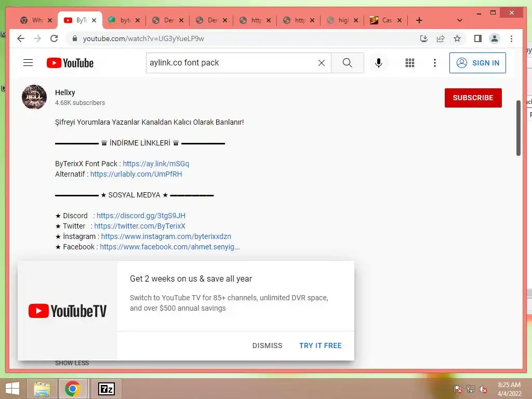Screen dimensions: 532x399
Task: Open the twitter.com/ByTerixX link
Action: click(140, 226)
